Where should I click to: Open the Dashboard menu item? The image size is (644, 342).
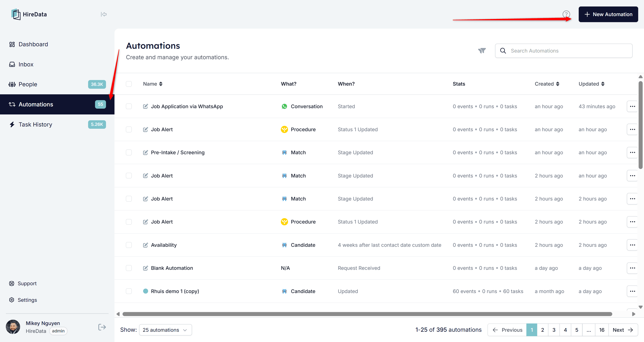tap(57, 44)
